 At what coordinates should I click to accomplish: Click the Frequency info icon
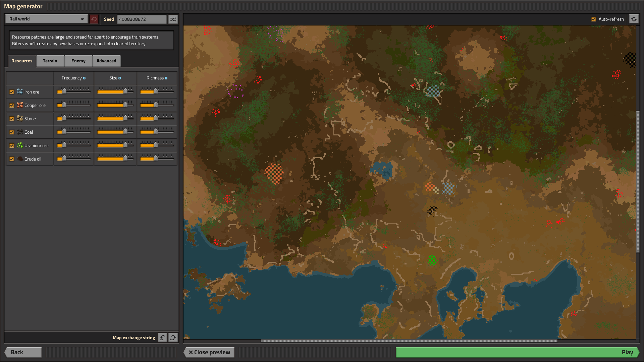(x=84, y=78)
